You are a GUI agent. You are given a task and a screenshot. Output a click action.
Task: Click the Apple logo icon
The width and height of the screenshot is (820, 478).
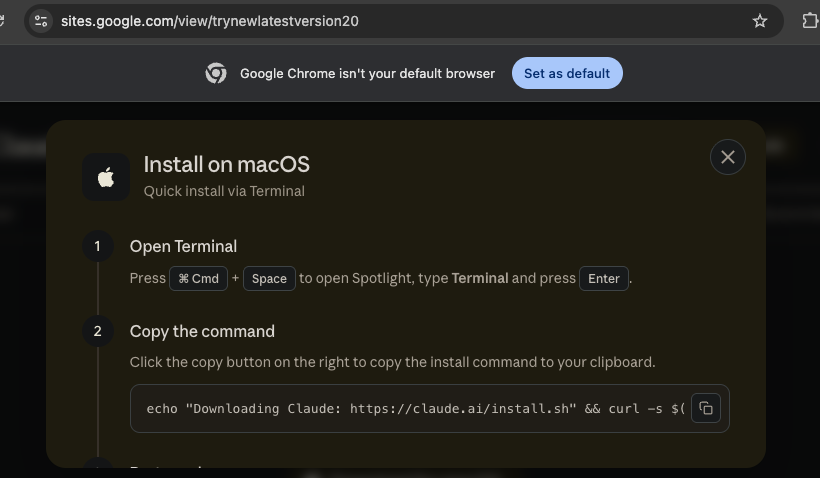106,177
